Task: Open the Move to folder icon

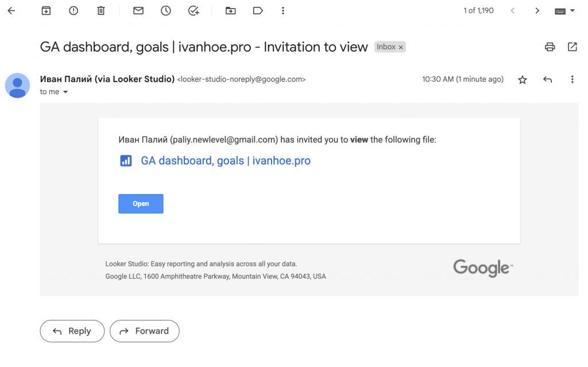Action: tap(231, 11)
